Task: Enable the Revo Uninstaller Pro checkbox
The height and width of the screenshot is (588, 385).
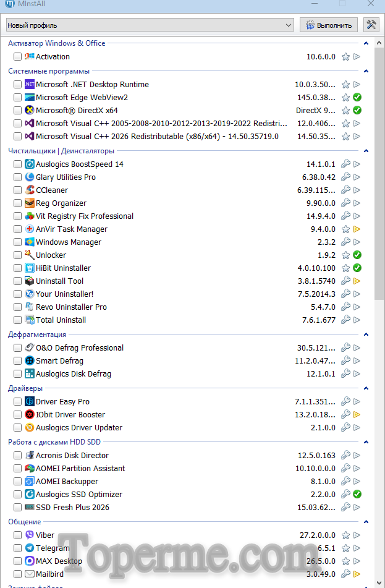Action: click(17, 307)
